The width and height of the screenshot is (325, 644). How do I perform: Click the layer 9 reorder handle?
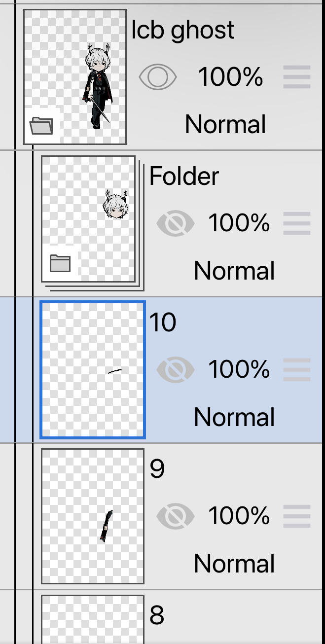pyautogui.click(x=297, y=516)
